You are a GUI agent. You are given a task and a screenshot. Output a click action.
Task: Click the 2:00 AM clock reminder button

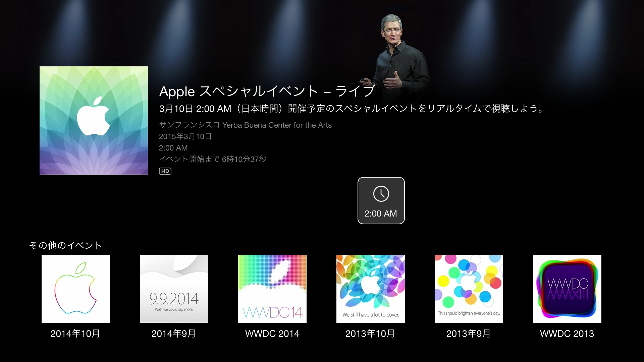pyautogui.click(x=381, y=200)
